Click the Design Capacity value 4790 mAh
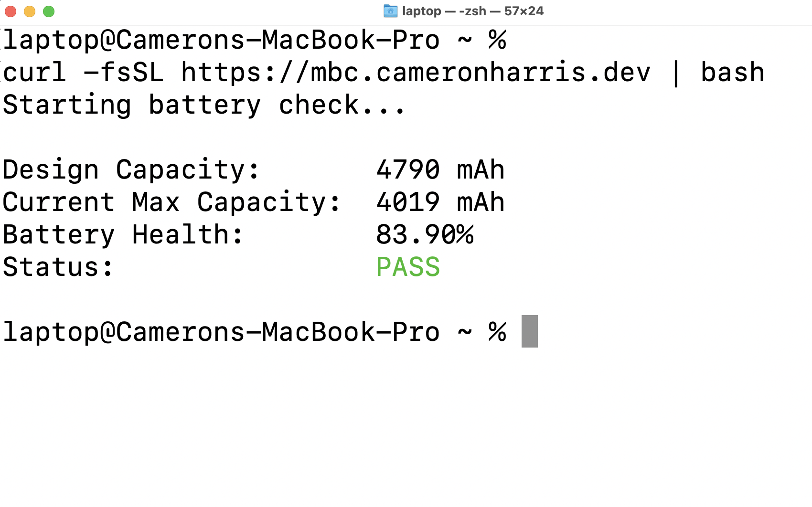 click(x=439, y=169)
